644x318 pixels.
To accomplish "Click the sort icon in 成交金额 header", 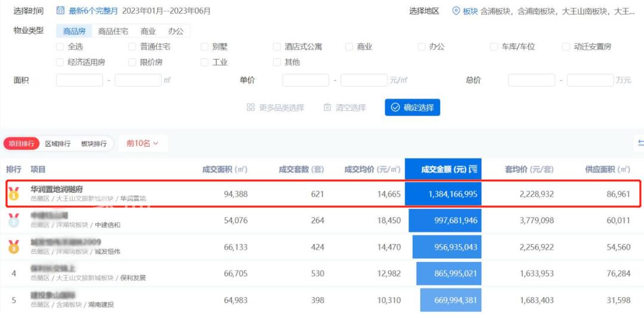I will pos(473,170).
